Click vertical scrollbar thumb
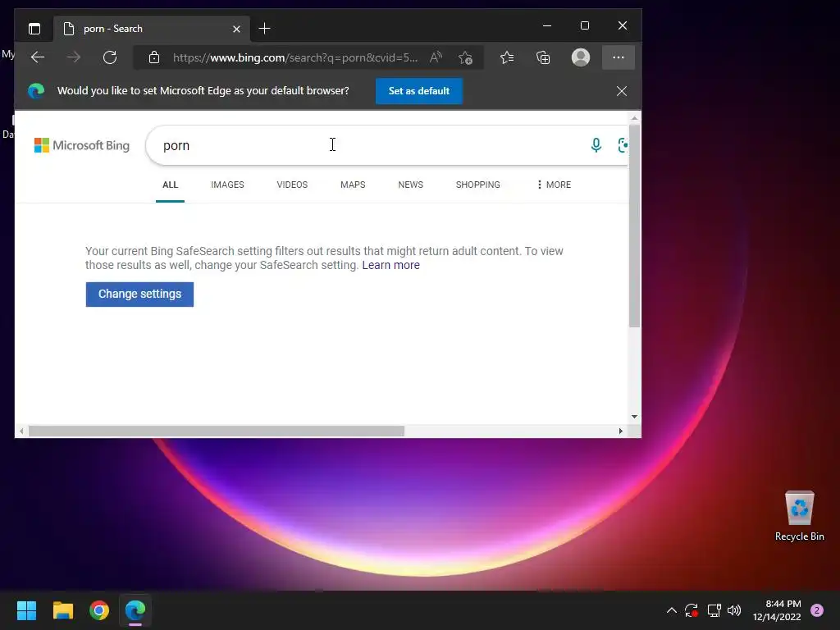Viewport: 840px width, 630px height. coord(634,226)
